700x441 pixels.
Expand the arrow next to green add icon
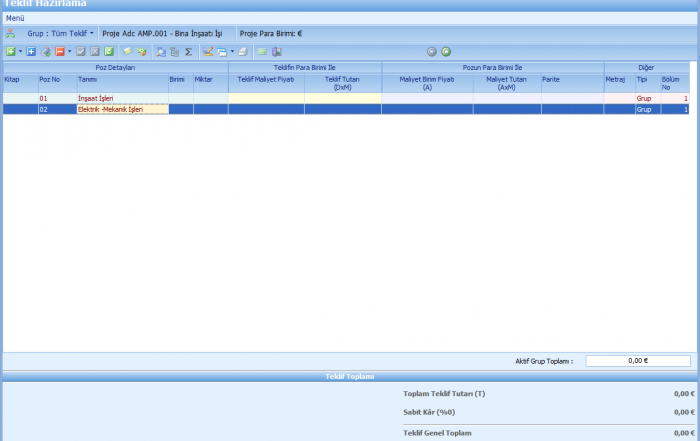[20, 51]
